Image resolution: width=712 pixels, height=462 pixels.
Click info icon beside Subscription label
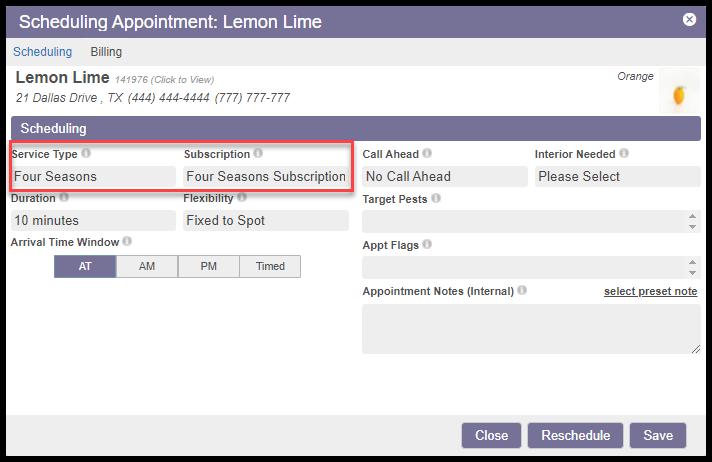pyautogui.click(x=258, y=154)
